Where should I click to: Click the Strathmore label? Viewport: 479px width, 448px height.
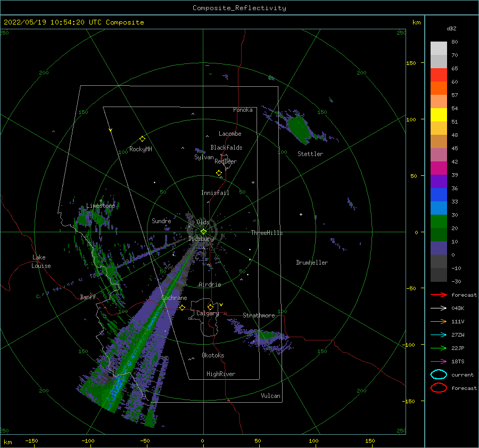(x=259, y=315)
